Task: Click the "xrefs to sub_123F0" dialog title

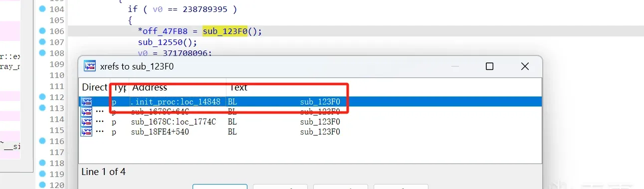Action: (137, 66)
